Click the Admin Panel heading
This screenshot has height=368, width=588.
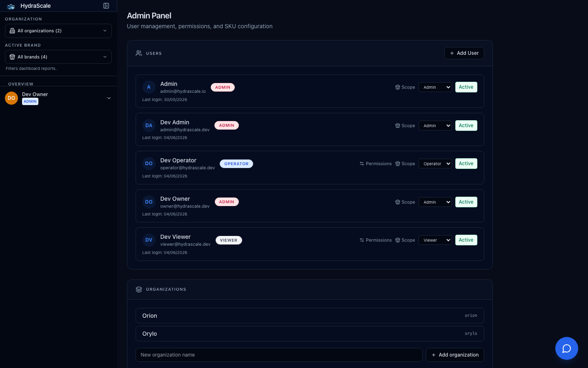pos(149,16)
